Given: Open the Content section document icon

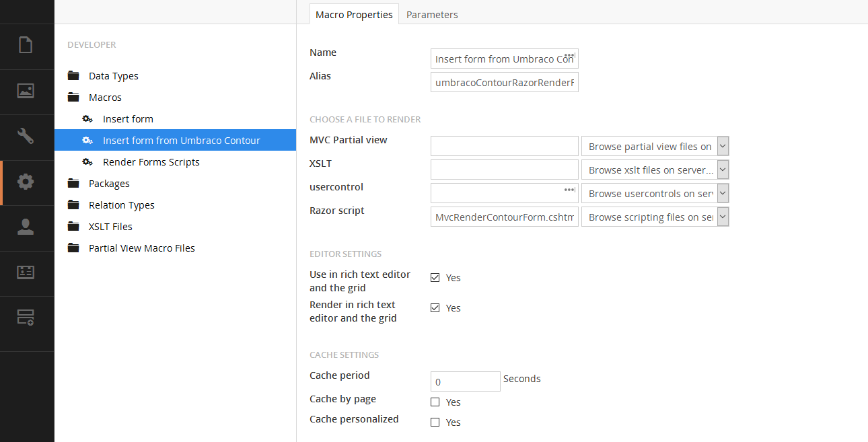Looking at the screenshot, I should pos(26,45).
